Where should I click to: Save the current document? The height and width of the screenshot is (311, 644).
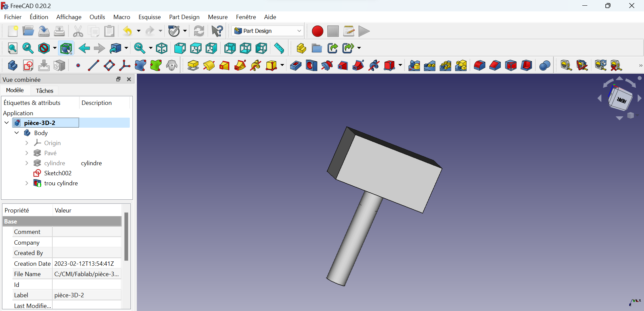pos(44,31)
